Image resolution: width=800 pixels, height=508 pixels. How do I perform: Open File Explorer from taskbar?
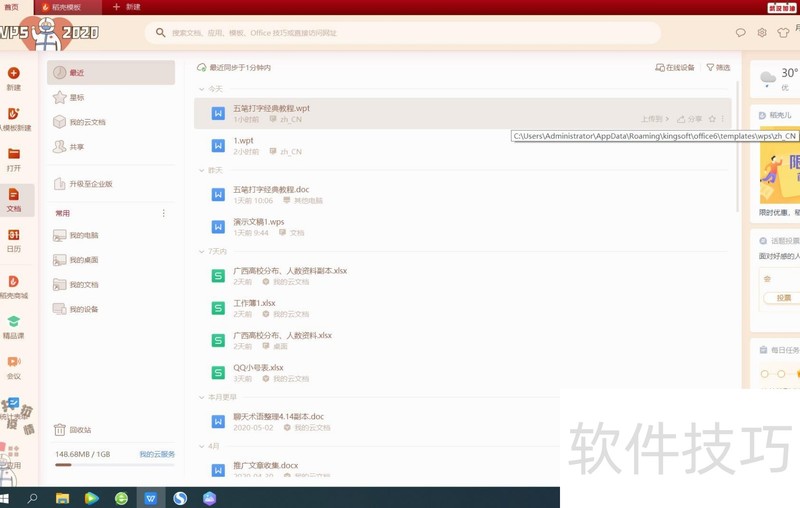(x=62, y=498)
